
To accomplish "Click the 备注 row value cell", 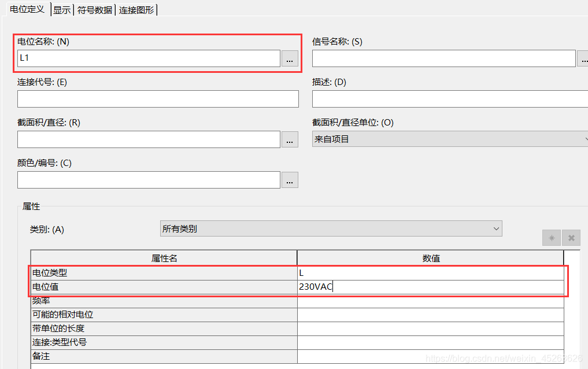I will coord(430,356).
